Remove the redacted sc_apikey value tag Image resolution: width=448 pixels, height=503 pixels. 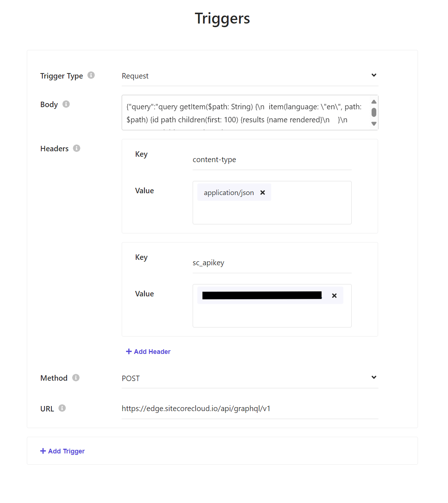click(334, 296)
